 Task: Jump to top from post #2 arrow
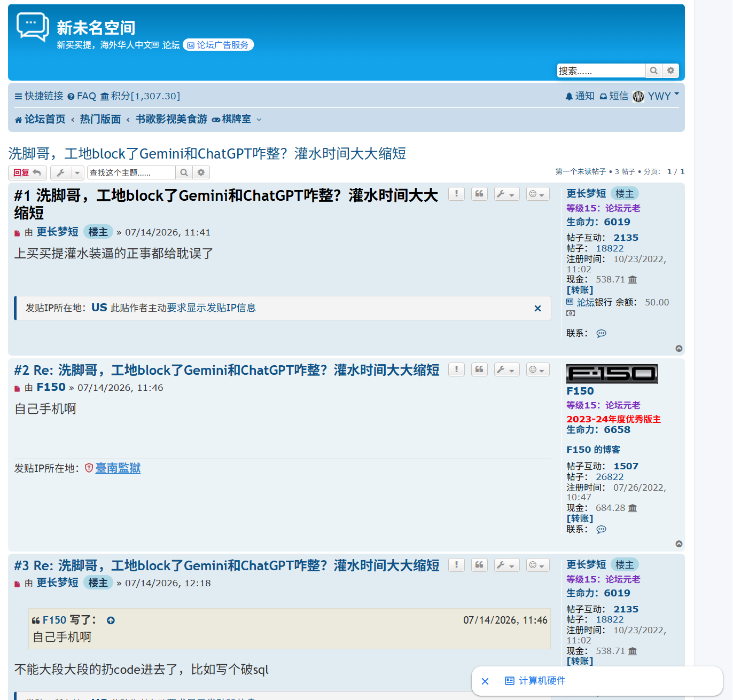click(x=679, y=544)
